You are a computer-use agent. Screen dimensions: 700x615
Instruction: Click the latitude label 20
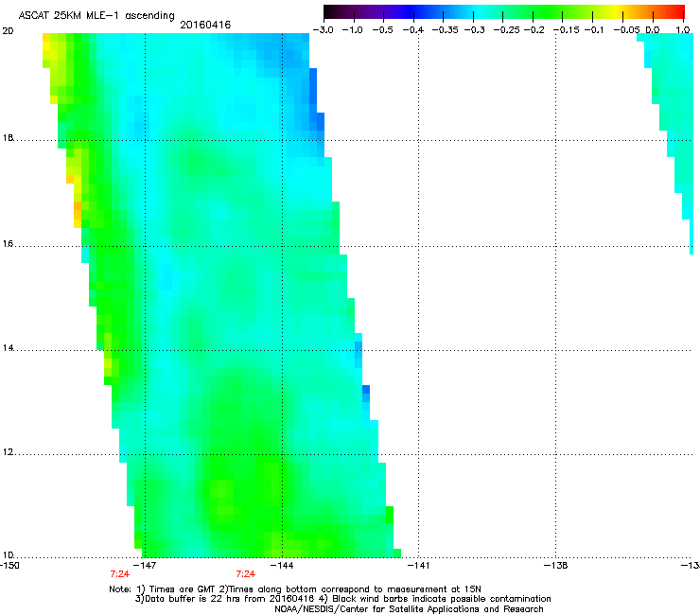coord(8,31)
